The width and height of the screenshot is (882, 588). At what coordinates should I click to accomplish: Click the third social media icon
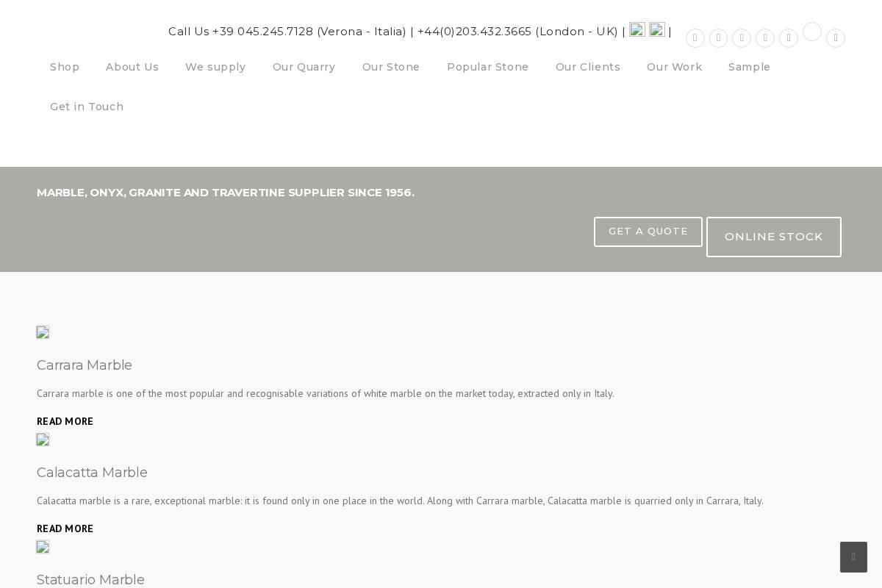pos(742,38)
